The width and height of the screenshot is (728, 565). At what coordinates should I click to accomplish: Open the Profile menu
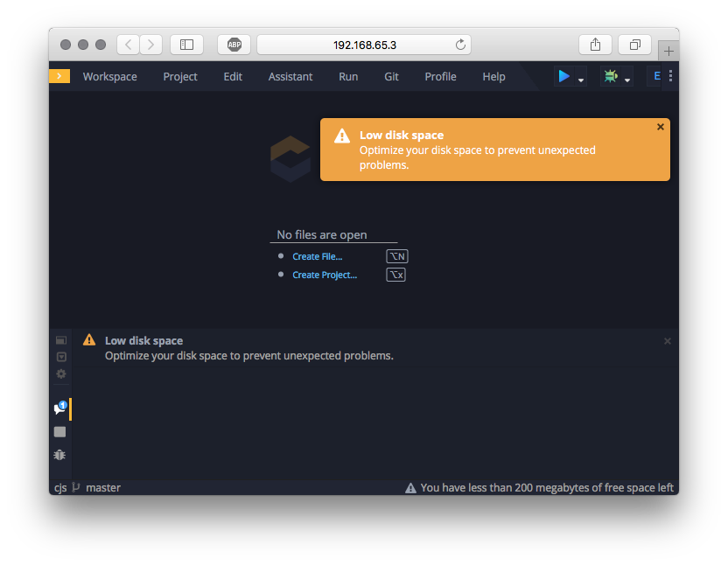440,77
